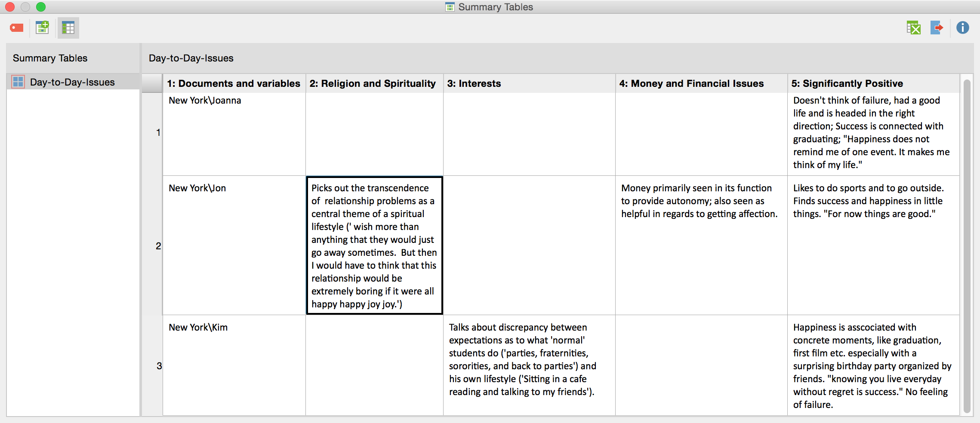Click Joanna's Significantly Positive summary
The image size is (980, 423).
(x=873, y=134)
